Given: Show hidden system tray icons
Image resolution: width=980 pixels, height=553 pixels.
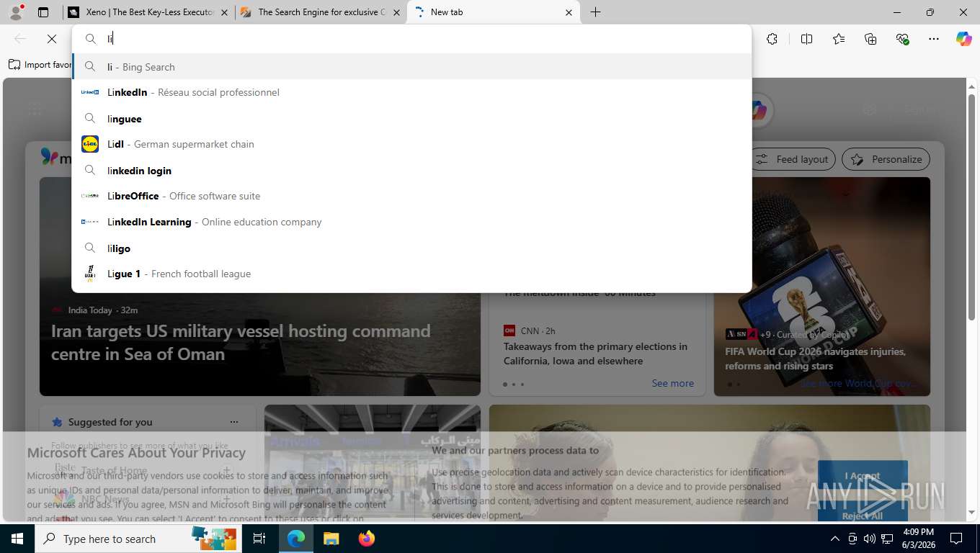Looking at the screenshot, I should (834, 539).
